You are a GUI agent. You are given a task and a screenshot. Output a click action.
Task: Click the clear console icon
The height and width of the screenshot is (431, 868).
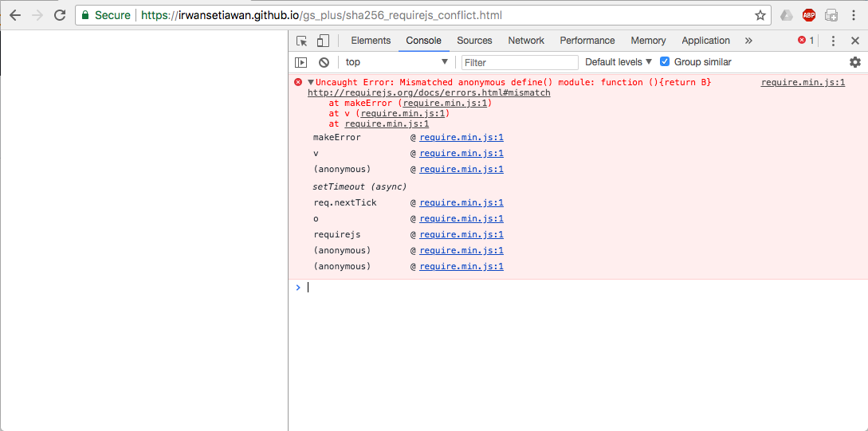pos(324,62)
